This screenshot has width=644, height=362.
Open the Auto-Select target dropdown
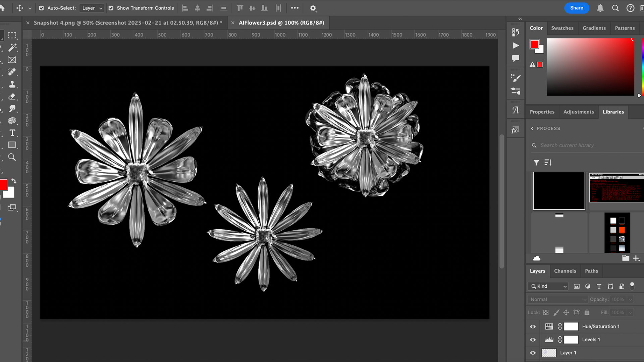pyautogui.click(x=91, y=8)
